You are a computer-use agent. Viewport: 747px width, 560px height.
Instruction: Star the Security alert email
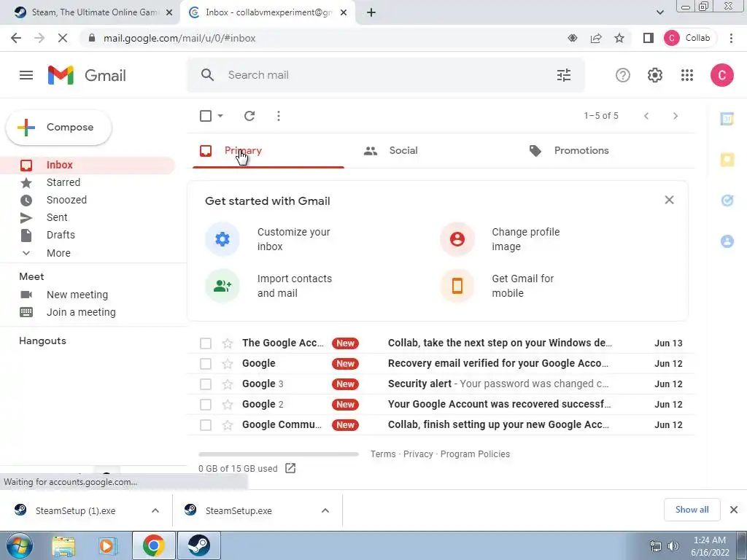coord(228,384)
